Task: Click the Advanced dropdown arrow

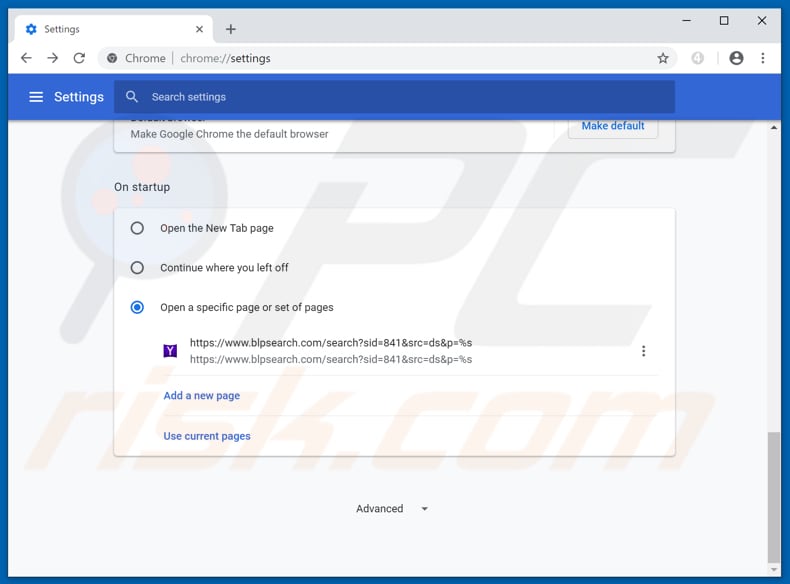Action: pos(425,509)
